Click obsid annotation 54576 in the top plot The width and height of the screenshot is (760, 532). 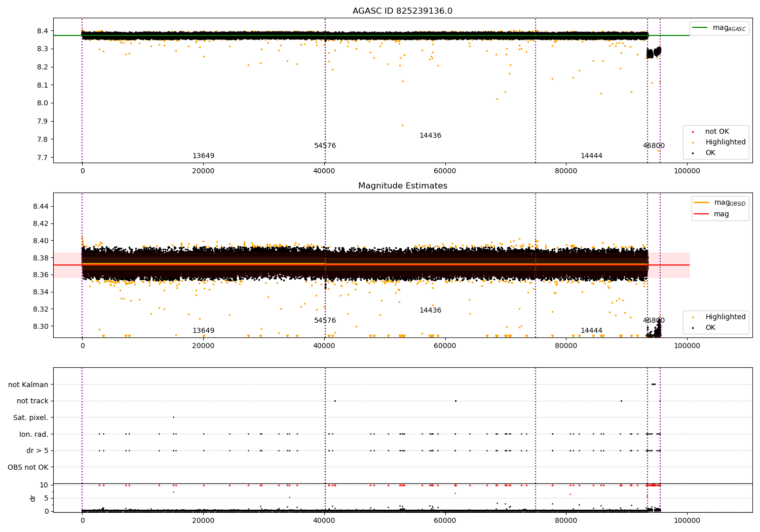[325, 146]
